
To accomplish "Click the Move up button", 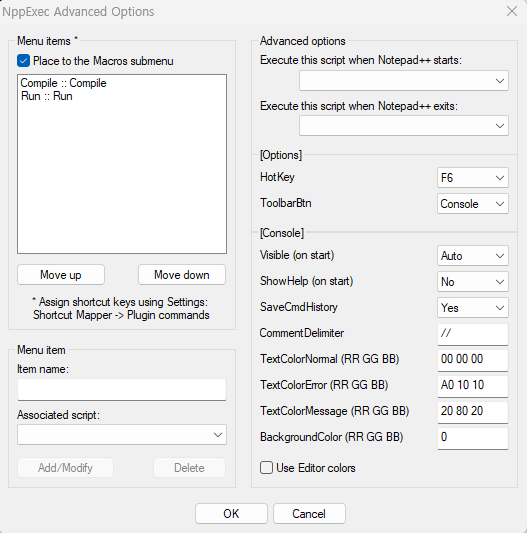I will click(x=61, y=275).
